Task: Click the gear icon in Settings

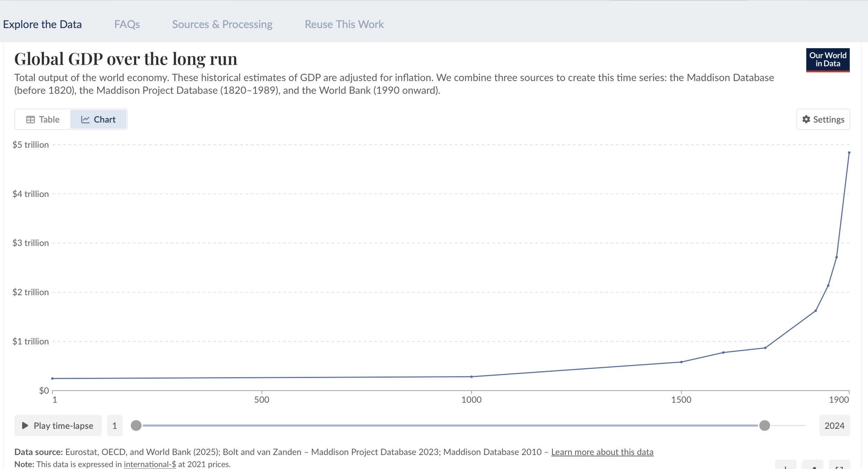Action: click(x=806, y=119)
